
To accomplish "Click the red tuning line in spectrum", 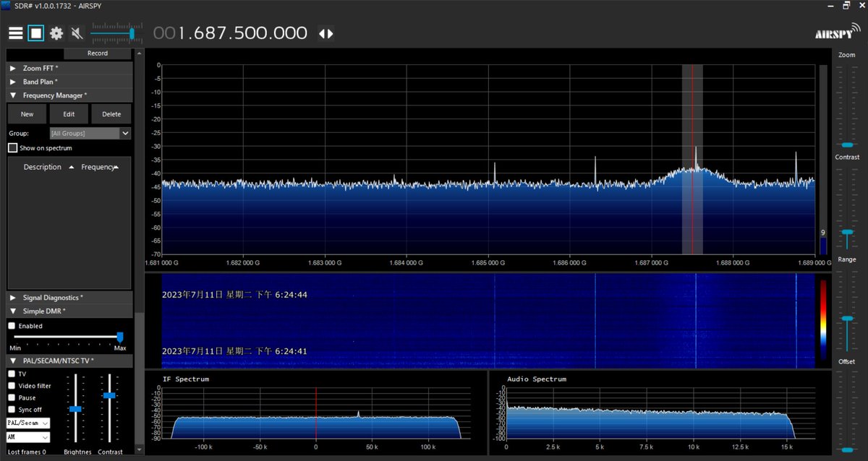I will point(692,159).
